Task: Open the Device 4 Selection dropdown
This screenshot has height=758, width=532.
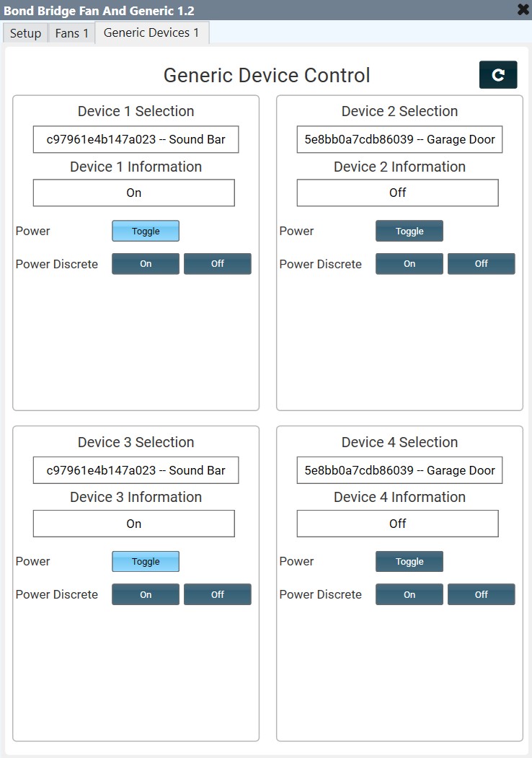Action: (x=399, y=470)
